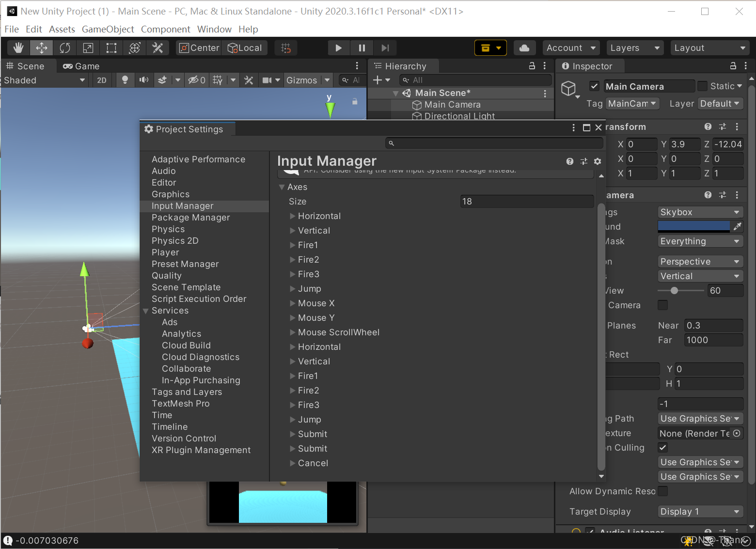Select the Move tool
The image size is (756, 549).
42,48
